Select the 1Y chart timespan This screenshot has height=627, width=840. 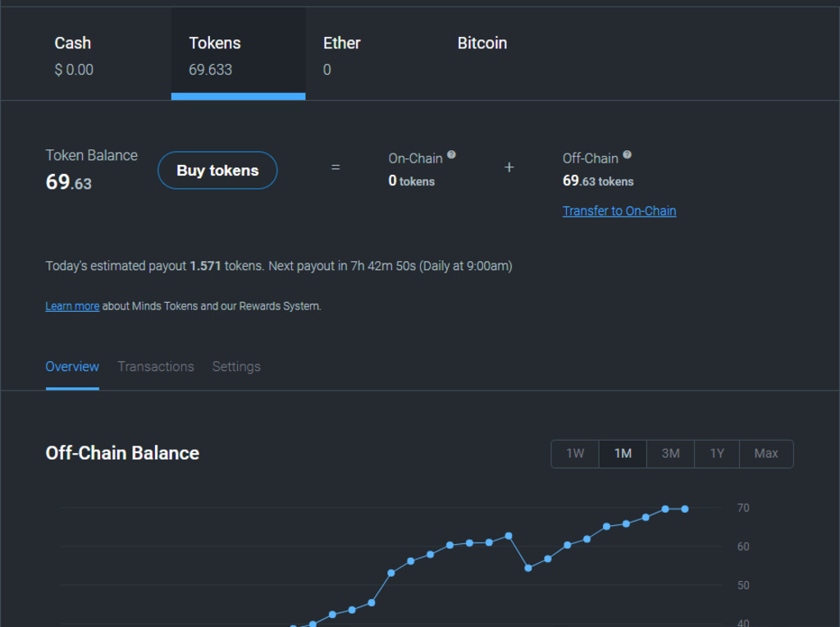pos(717,454)
